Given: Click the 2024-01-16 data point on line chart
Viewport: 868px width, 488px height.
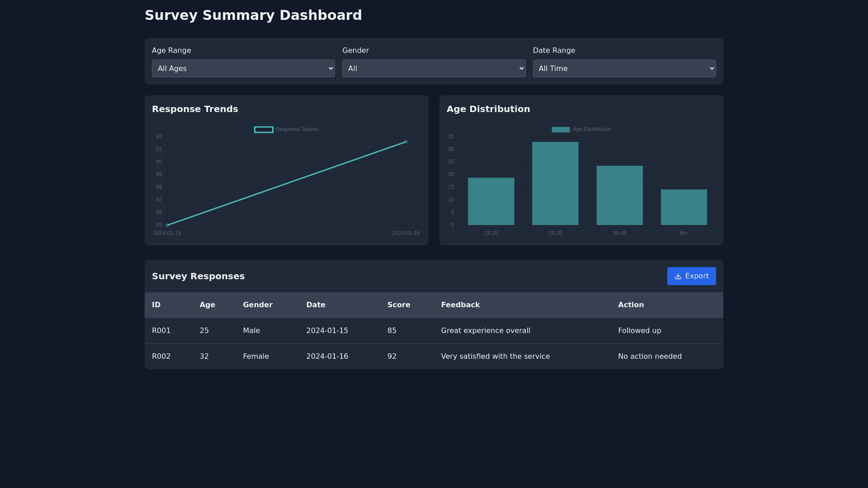Looking at the screenshot, I should (406, 142).
